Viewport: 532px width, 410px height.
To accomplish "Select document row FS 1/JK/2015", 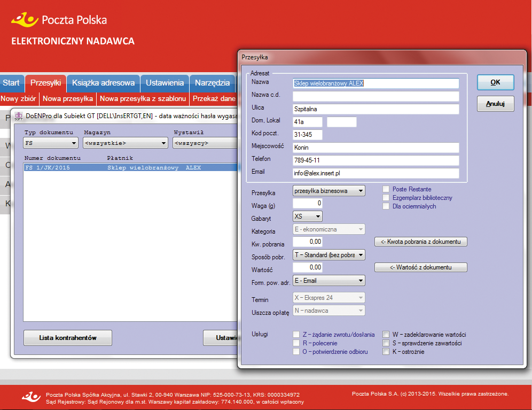I will click(131, 167).
